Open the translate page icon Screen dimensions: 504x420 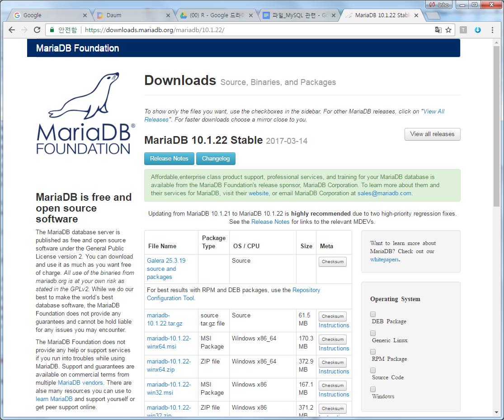438,30
